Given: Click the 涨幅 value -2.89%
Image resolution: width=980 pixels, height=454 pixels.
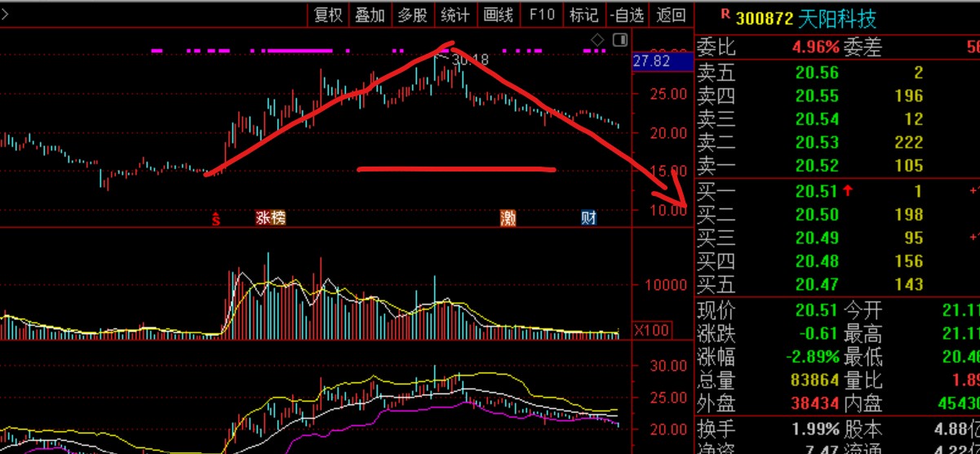Looking at the screenshot, I should (x=811, y=357).
